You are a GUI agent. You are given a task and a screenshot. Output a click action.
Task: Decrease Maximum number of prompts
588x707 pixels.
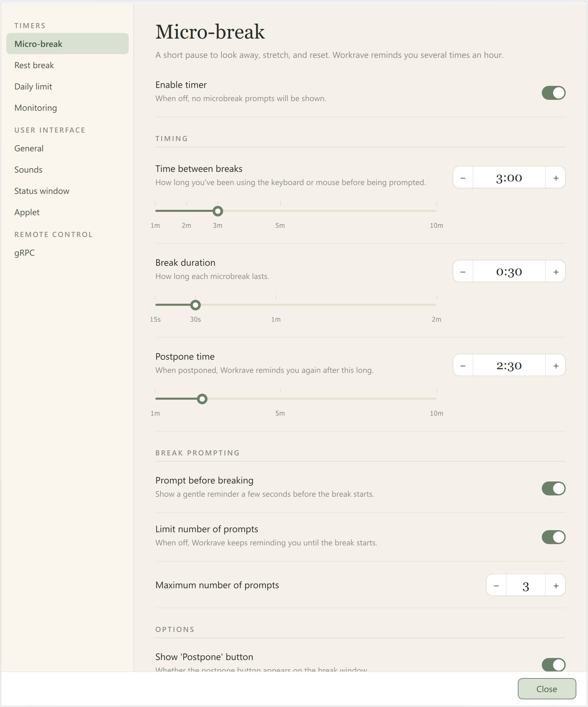[496, 586]
